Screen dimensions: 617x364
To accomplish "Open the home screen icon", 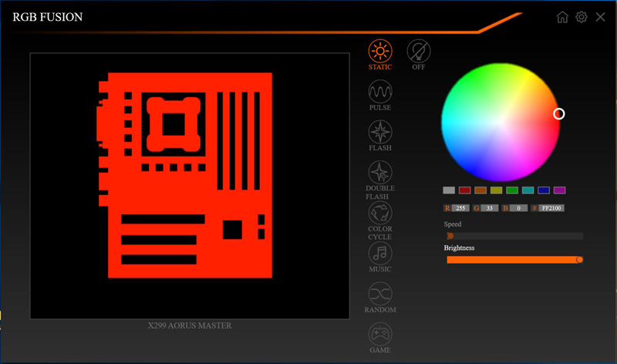I will [x=562, y=17].
